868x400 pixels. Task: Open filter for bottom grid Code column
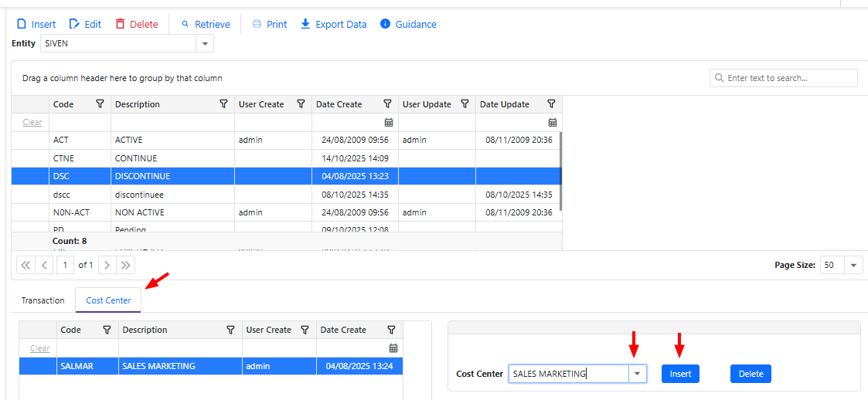pyautogui.click(x=107, y=330)
